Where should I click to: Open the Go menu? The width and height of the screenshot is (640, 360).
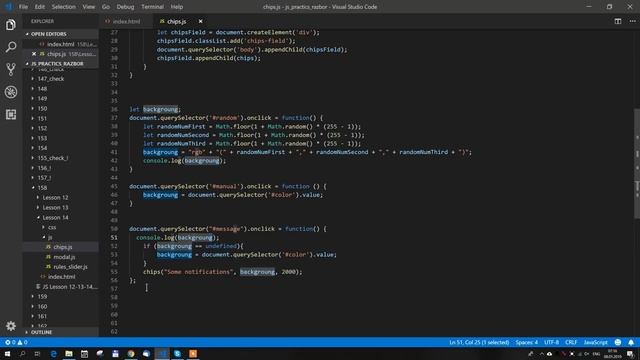tap(106, 7)
